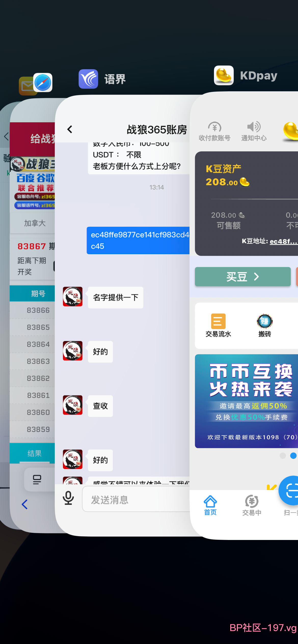Select the second banner page dot
Viewport: 298px width, 644px height.
click(293, 456)
